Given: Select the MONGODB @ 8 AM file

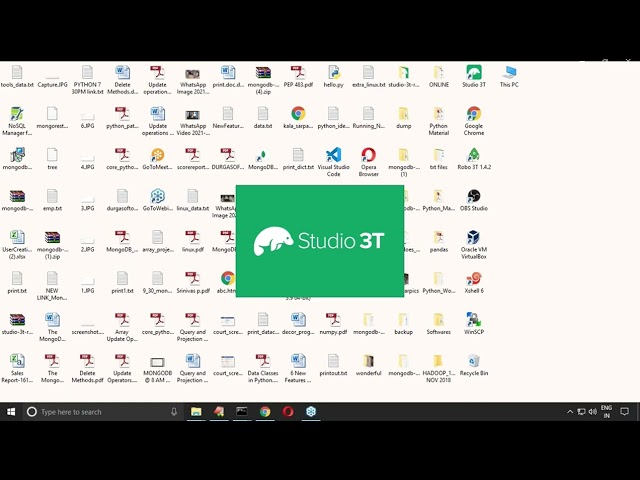Looking at the screenshot, I should [x=158, y=368].
